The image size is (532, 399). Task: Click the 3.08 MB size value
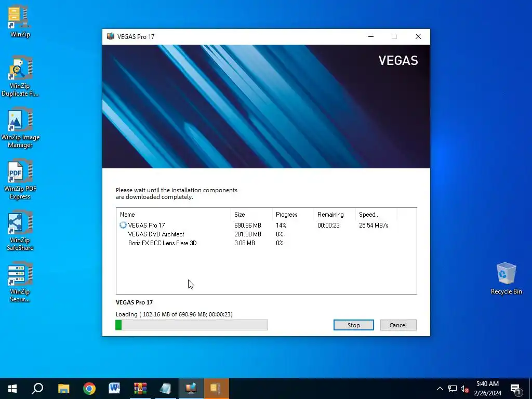click(245, 243)
